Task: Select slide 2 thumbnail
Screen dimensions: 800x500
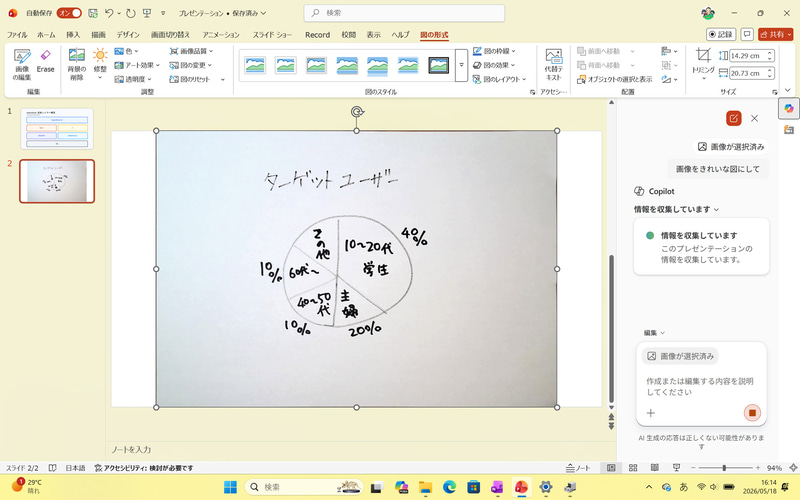Action: click(x=57, y=181)
